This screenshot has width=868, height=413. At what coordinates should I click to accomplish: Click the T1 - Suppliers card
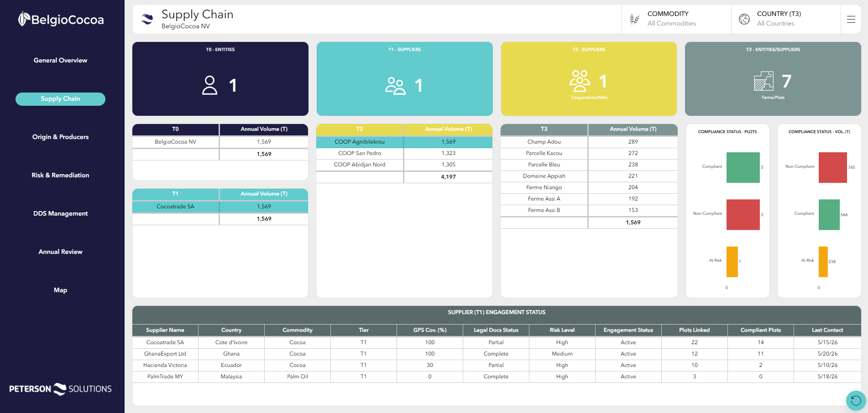(x=405, y=79)
